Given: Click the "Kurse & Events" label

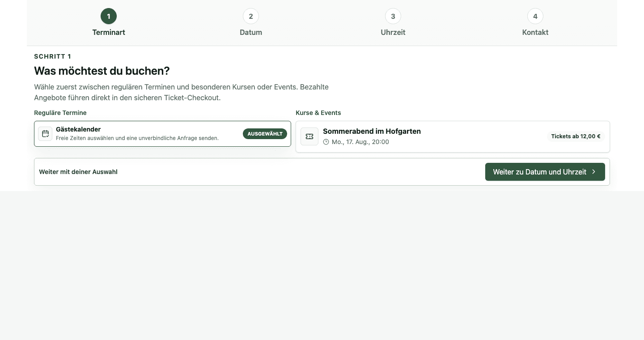Looking at the screenshot, I should [318, 113].
